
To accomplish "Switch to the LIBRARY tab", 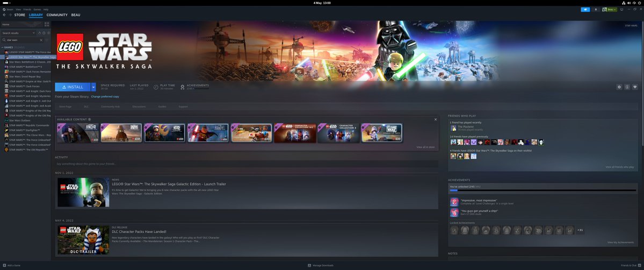I will 36,15.
